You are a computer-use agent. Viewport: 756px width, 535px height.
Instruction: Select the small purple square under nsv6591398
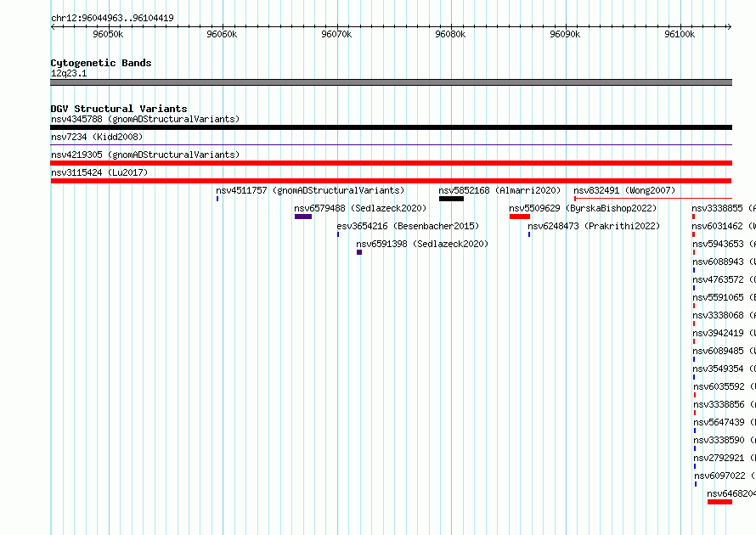359,252
